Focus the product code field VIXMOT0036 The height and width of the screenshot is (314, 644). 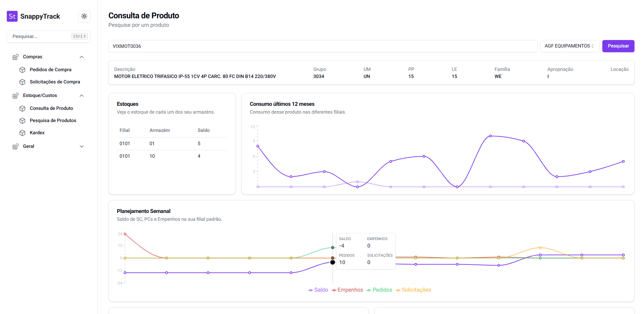pos(323,46)
